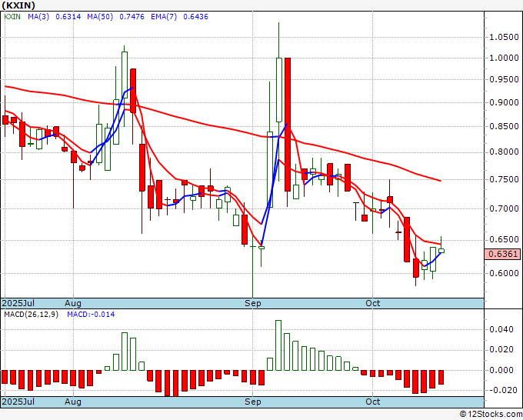
Task: Click the 2025Jul label on price chart axis
Action: [18, 303]
